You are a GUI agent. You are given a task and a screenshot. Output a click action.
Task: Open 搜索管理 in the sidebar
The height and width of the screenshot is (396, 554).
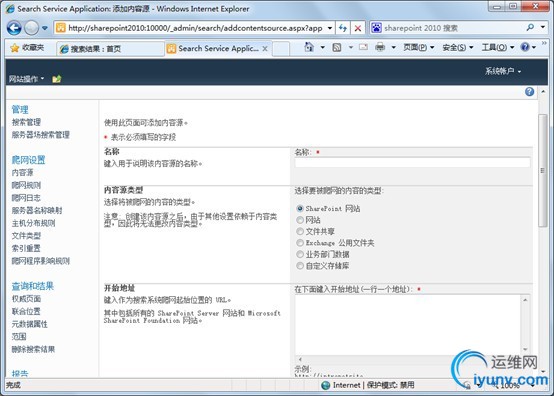pyautogui.click(x=26, y=122)
